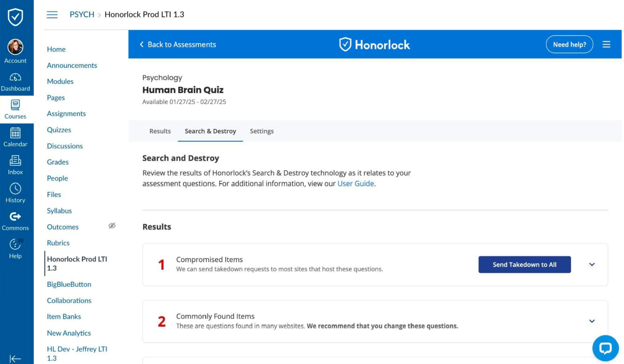
Task: Expand the Compromised Items section
Action: 592,265
